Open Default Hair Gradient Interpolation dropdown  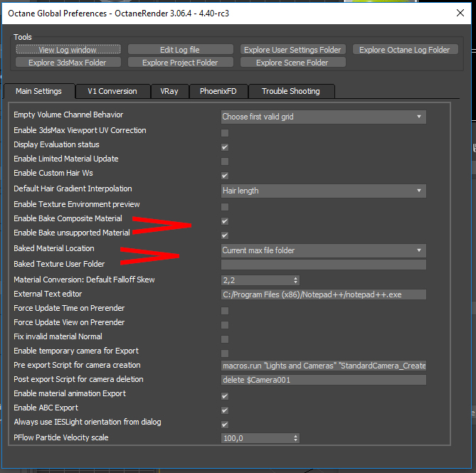[323, 191]
